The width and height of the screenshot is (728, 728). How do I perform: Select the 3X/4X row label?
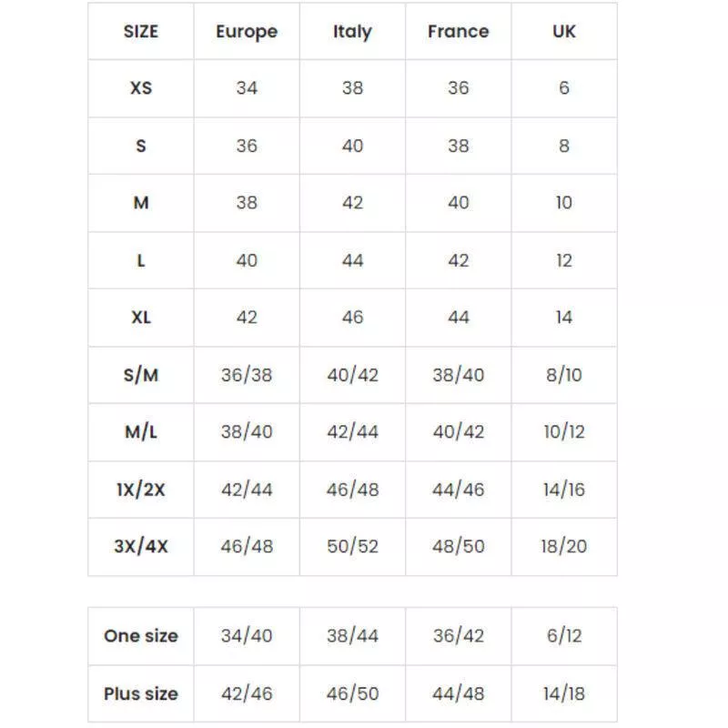pos(141,547)
